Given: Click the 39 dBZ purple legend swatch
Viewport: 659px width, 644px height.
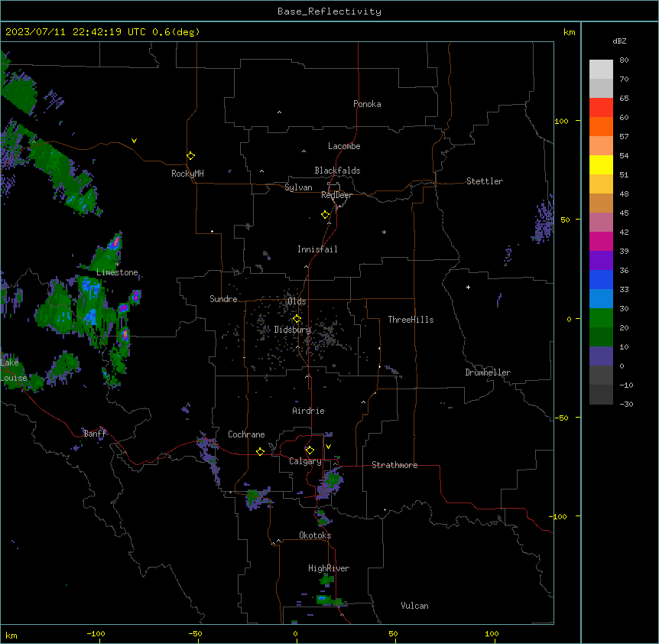Looking at the screenshot, I should [x=601, y=261].
